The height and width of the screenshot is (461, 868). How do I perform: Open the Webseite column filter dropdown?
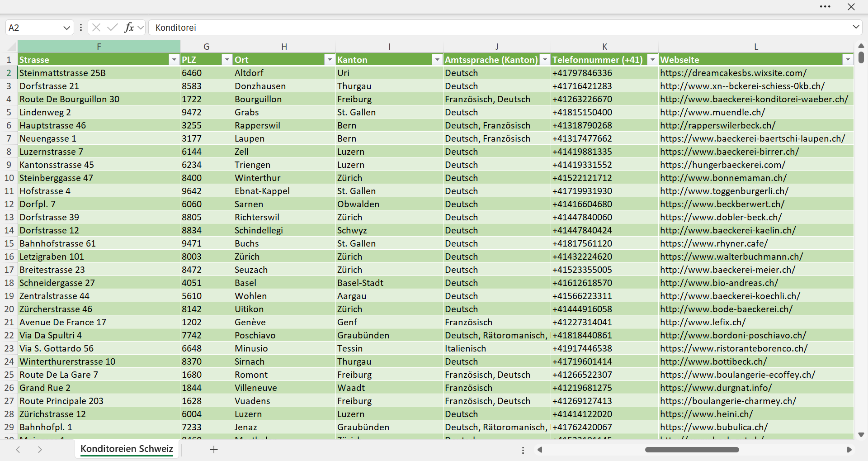click(847, 60)
